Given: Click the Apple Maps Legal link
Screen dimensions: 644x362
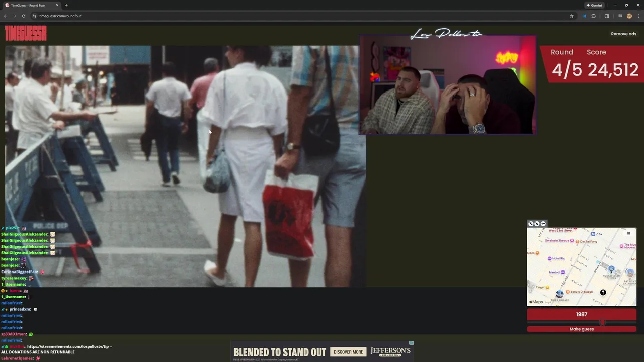Looking at the screenshot, I should click(x=548, y=302).
